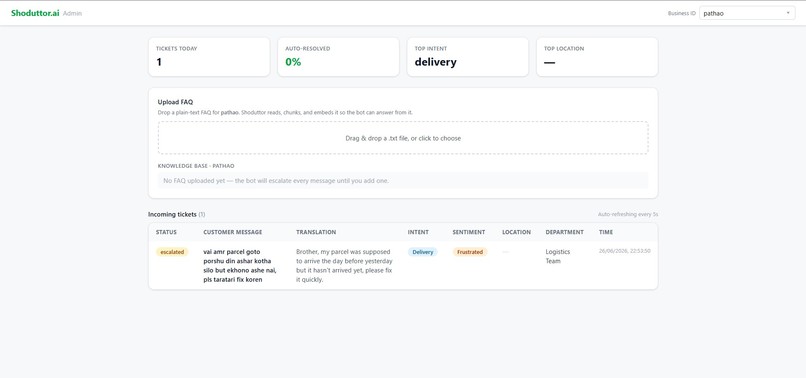Click the ticket time 26/06/2026 cell

pyautogui.click(x=625, y=251)
